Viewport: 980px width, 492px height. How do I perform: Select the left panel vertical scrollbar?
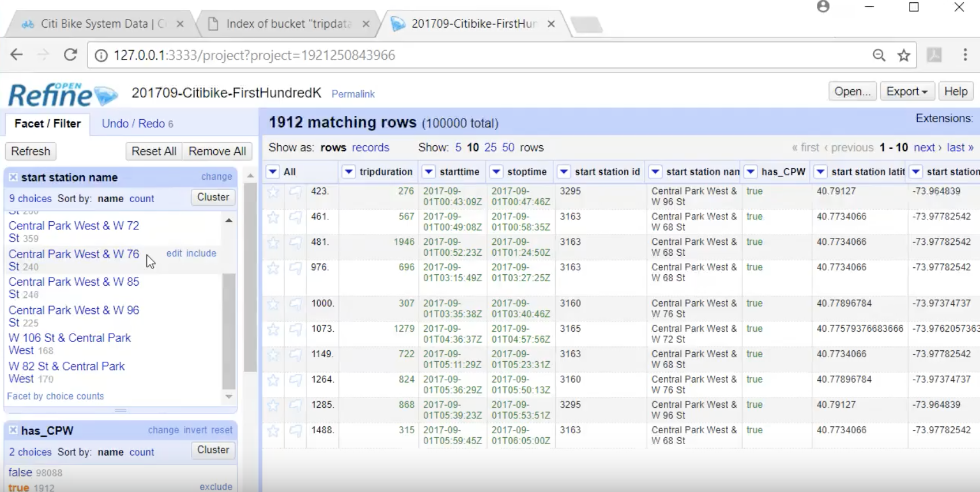point(250,277)
